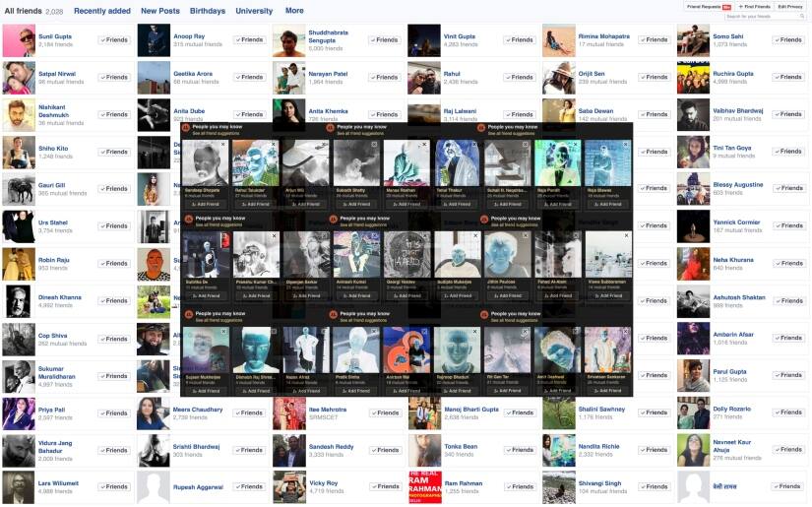This screenshot has width=812, height=507.
Task: Switch to the Recently added tab
Action: [101, 11]
